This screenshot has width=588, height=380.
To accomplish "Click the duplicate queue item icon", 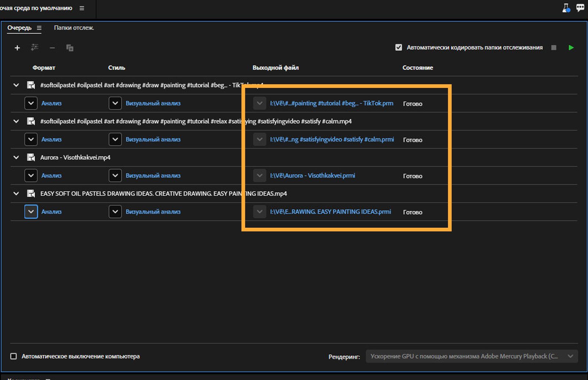I will click(x=69, y=48).
